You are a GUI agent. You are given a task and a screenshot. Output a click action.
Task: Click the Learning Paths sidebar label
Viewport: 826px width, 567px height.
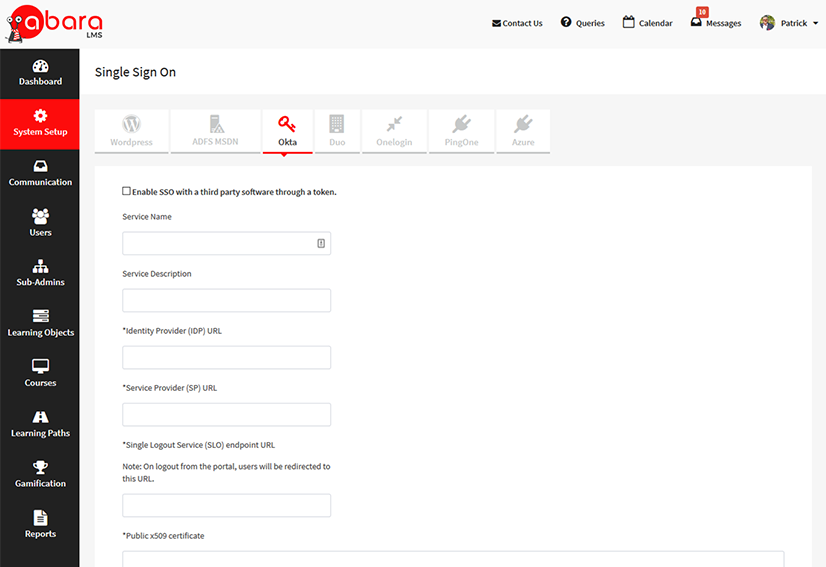point(41,433)
